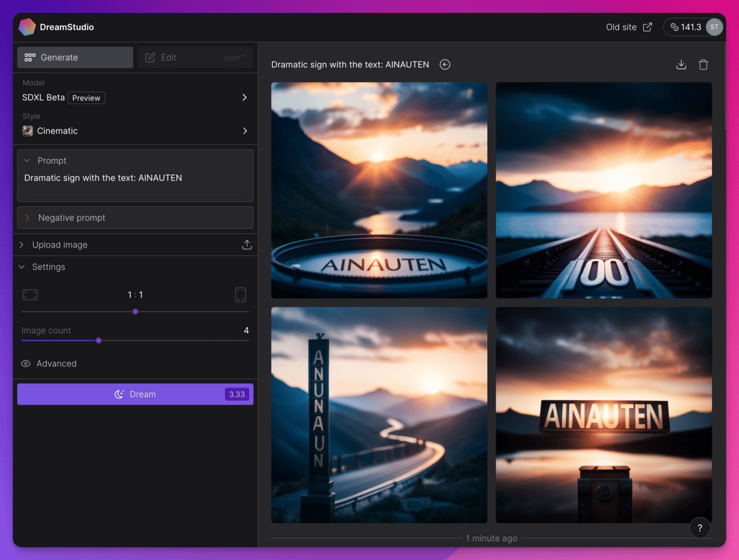739x560 pixels.
Task: Click the reuse prompt arrow icon
Action: (445, 65)
